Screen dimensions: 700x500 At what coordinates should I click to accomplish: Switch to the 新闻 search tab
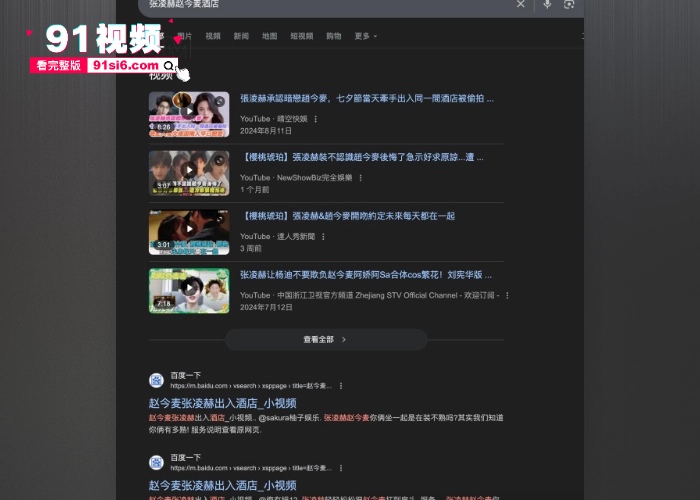(241, 36)
